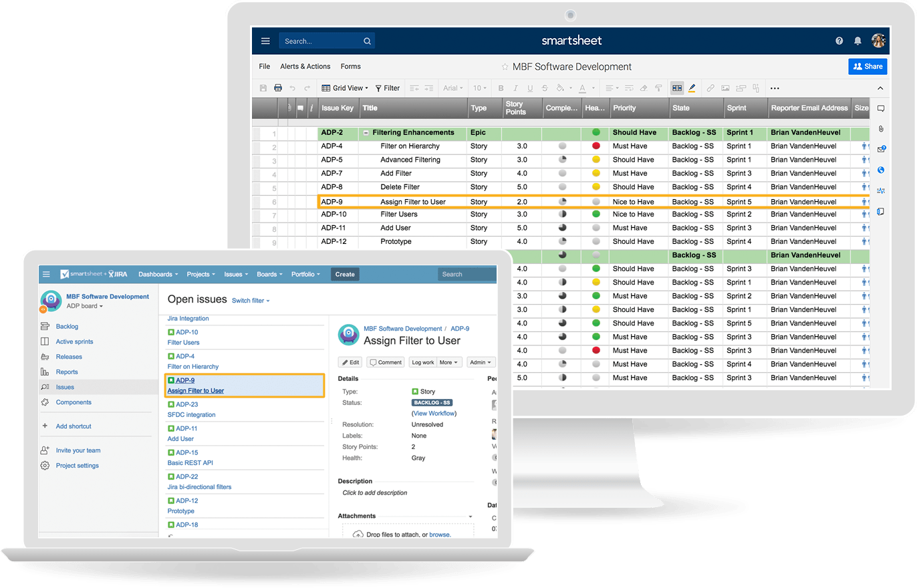Toggle italic formatting in Smartsheet toolbar
Viewport: 917px width, 588px height.
click(515, 88)
